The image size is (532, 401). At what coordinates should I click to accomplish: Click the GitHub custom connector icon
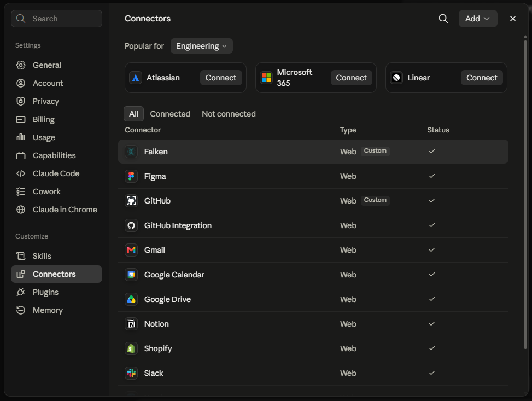131,201
